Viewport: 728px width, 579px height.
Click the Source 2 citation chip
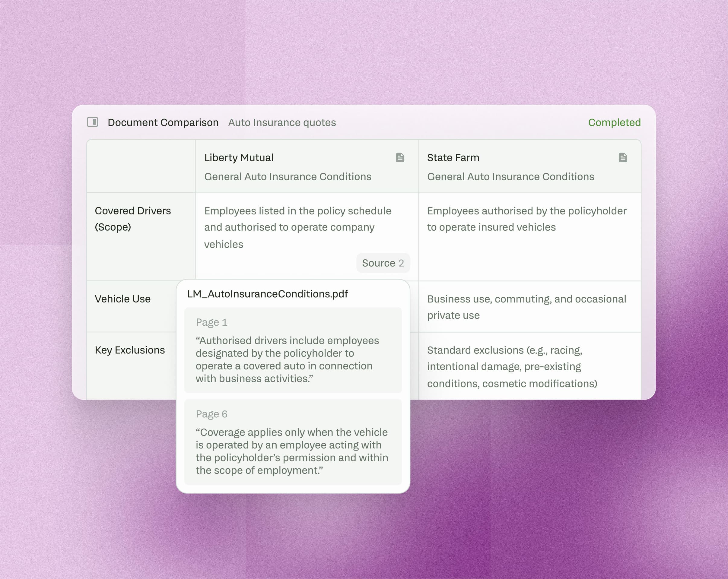383,263
